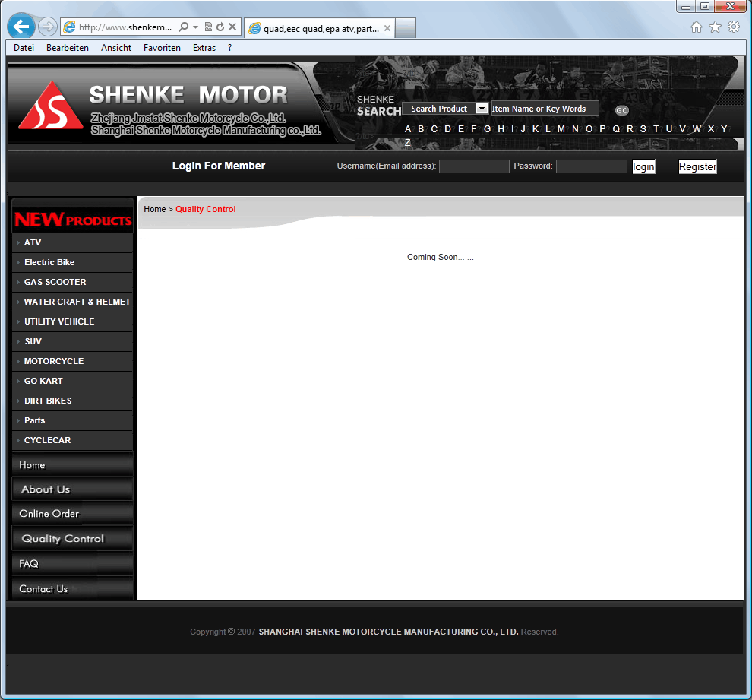Expand the ATV product category

pyautogui.click(x=33, y=242)
